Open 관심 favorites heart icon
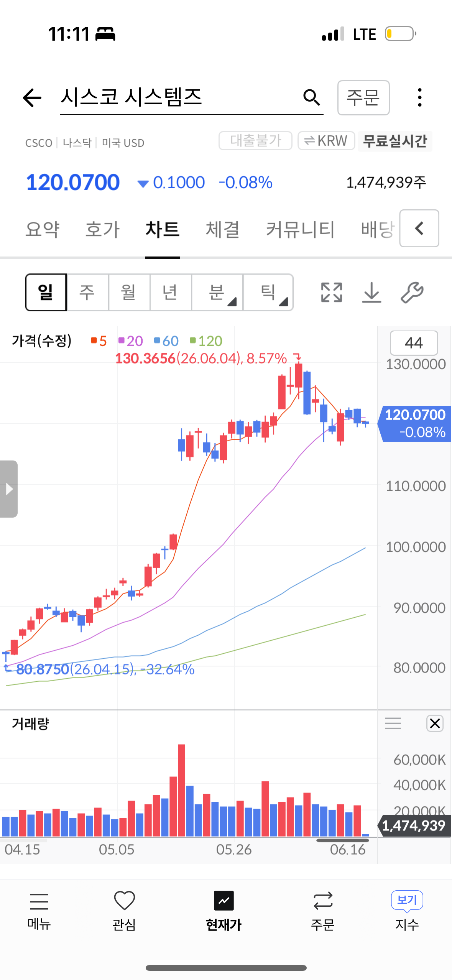The image size is (452, 980). pos(124,911)
